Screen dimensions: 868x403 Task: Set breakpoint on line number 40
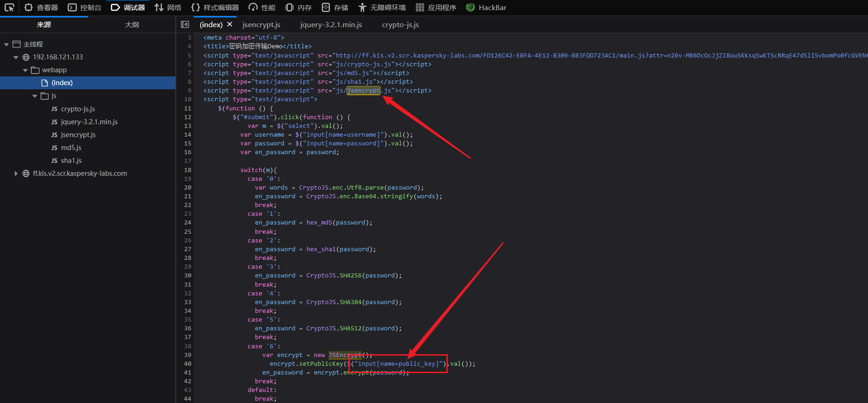tap(187, 364)
